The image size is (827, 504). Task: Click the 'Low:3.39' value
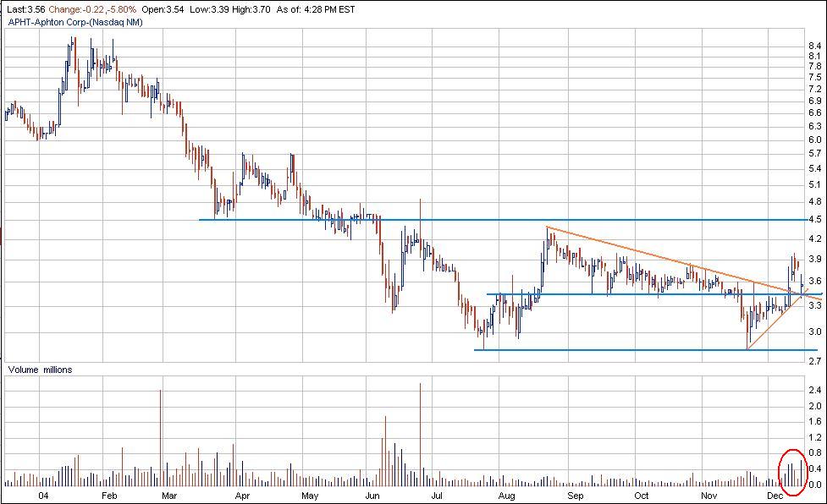click(207, 9)
